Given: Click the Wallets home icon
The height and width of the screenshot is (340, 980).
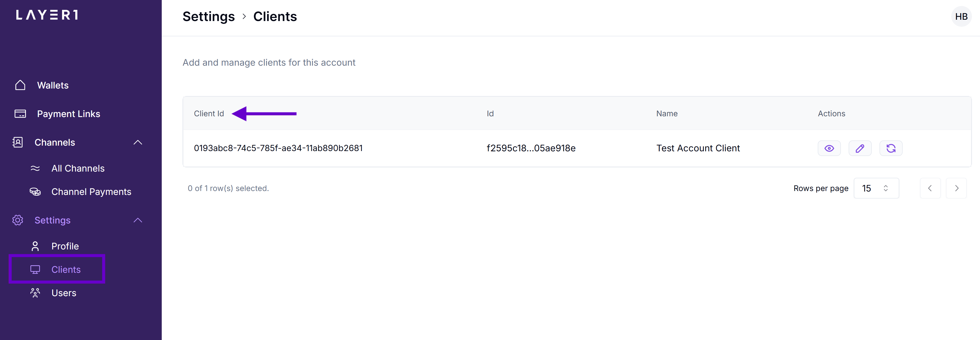Looking at the screenshot, I should pos(20,85).
